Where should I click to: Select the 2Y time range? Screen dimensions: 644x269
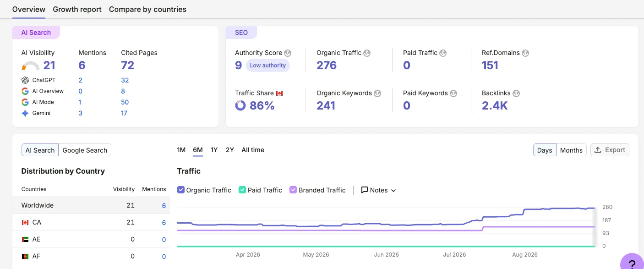[x=230, y=150]
